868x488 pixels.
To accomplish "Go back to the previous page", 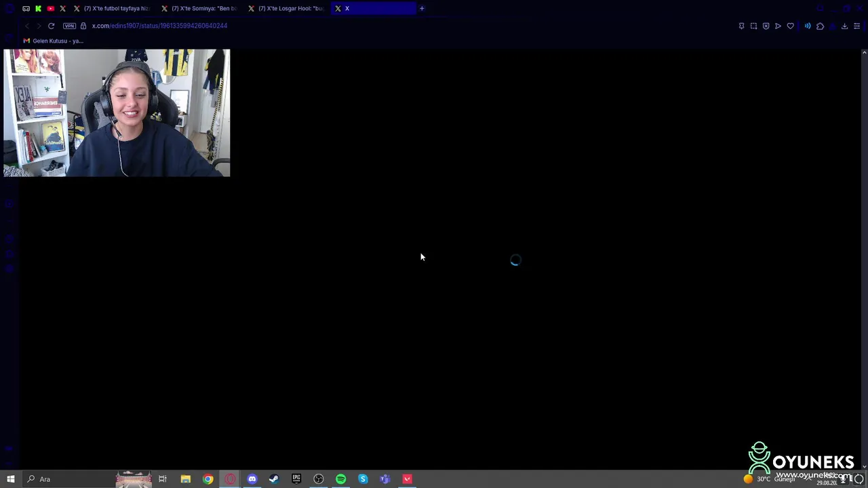I will coord(26,26).
